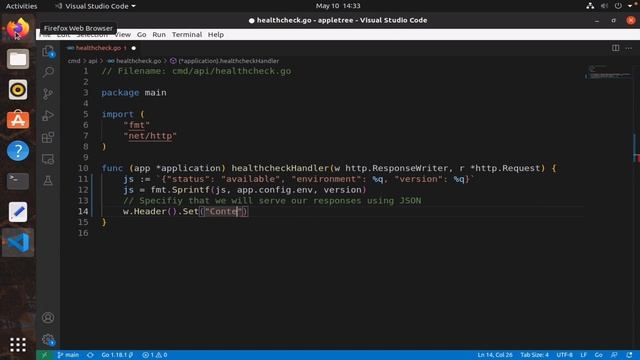
Task: Launch Firefox Web Browser from dock
Action: pyautogui.click(x=18, y=29)
